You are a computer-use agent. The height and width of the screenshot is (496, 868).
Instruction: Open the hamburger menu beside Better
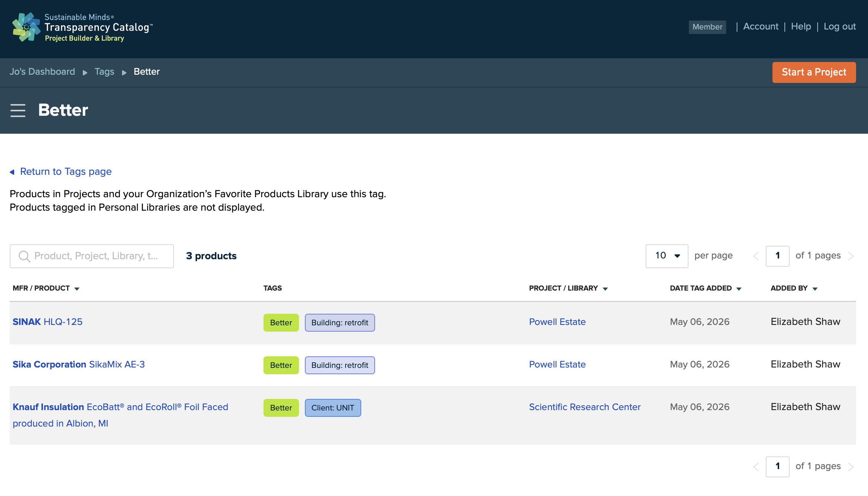[x=18, y=111]
